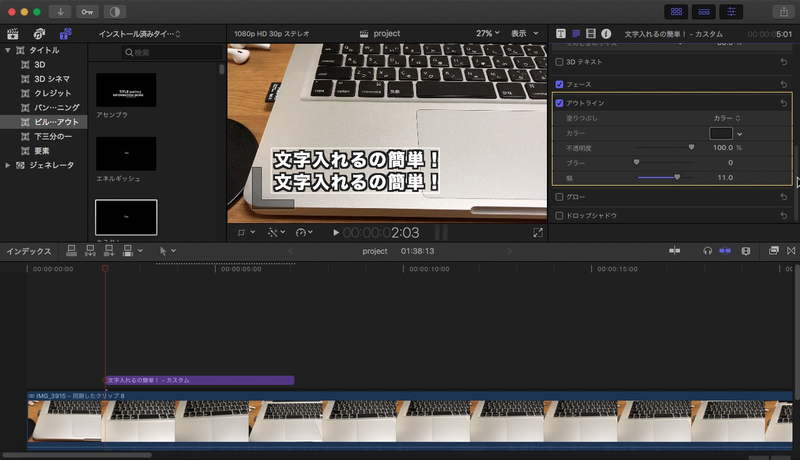Toggle the browser panel layout button
800x460 pixels.
pos(676,12)
